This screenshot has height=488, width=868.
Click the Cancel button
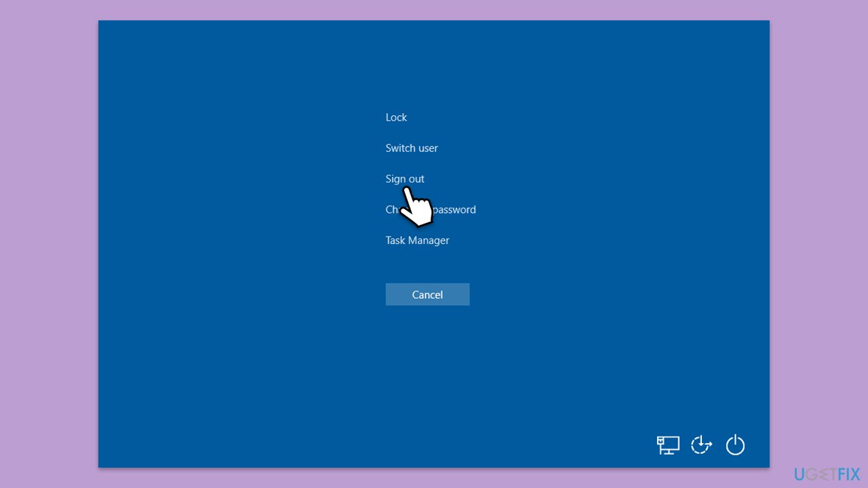[x=427, y=295]
